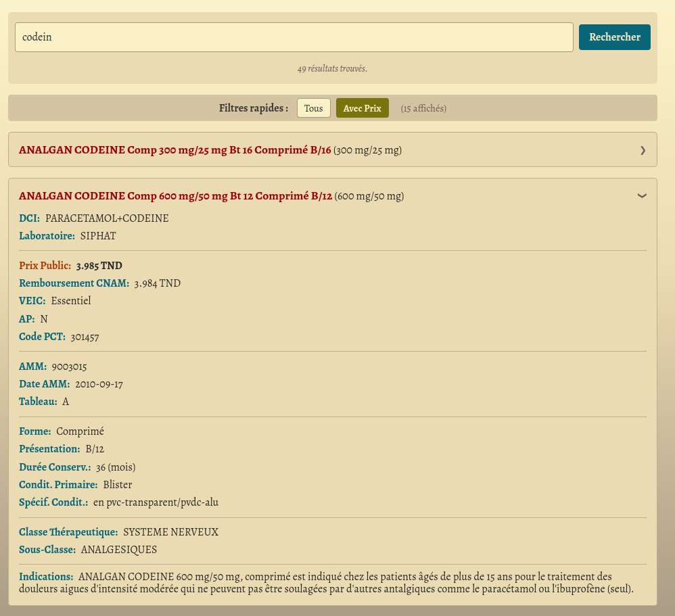Image resolution: width=675 pixels, height=616 pixels.
Task: Toggle the "Avec Prix" quick filter
Action: (x=362, y=108)
